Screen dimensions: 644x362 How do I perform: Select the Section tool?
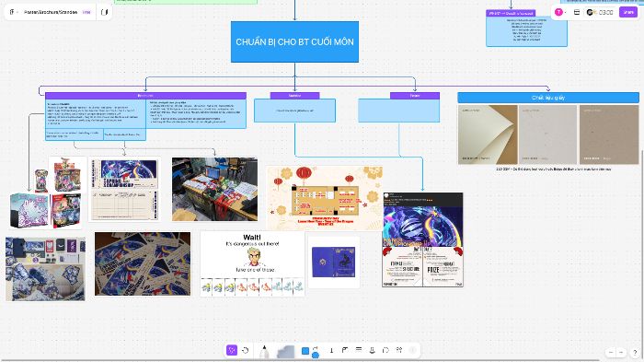coord(345,350)
